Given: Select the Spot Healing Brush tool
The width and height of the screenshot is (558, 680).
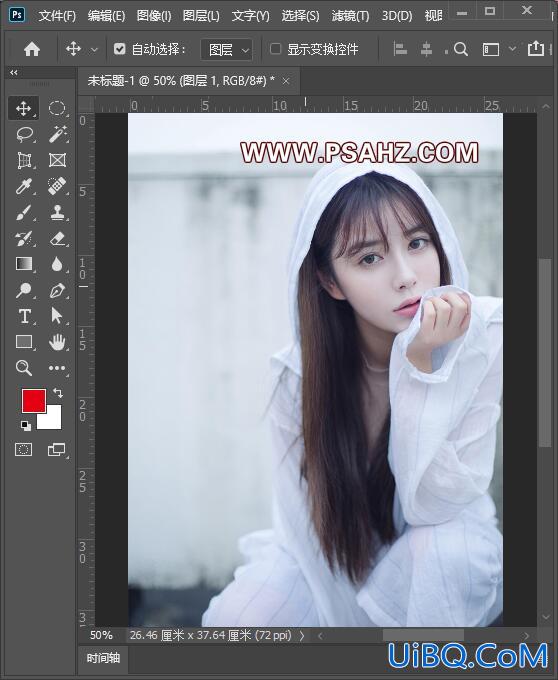Looking at the screenshot, I should (57, 186).
